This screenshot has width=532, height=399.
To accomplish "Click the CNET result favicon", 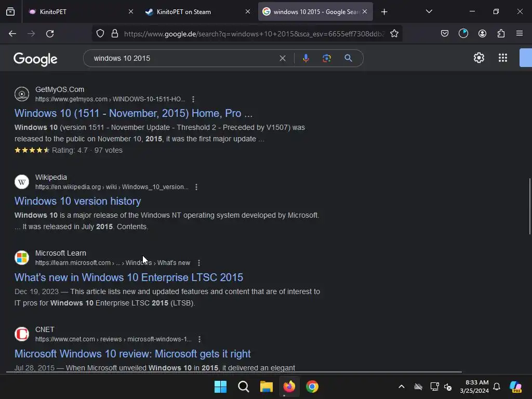I will [22, 334].
